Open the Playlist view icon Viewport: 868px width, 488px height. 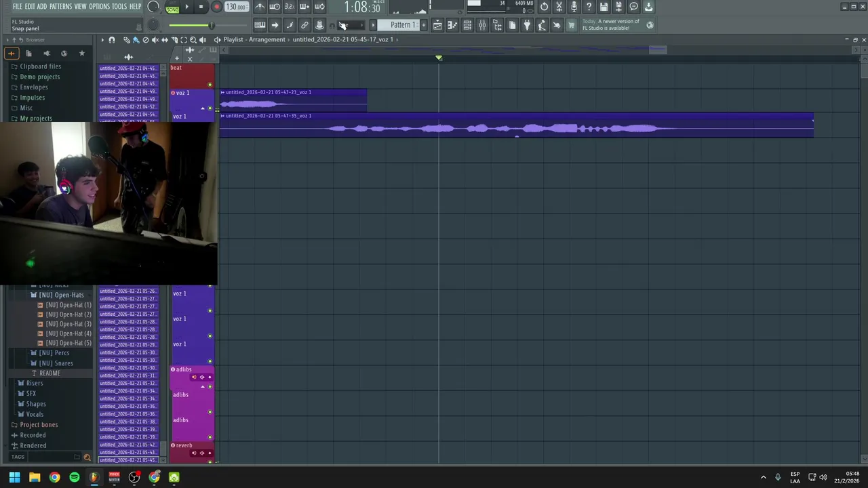click(437, 25)
